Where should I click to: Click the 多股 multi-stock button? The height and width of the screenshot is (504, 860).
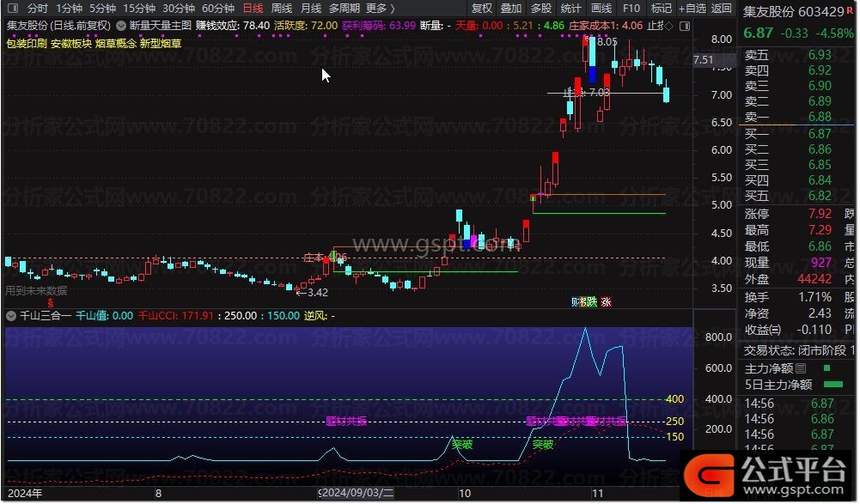point(541,9)
